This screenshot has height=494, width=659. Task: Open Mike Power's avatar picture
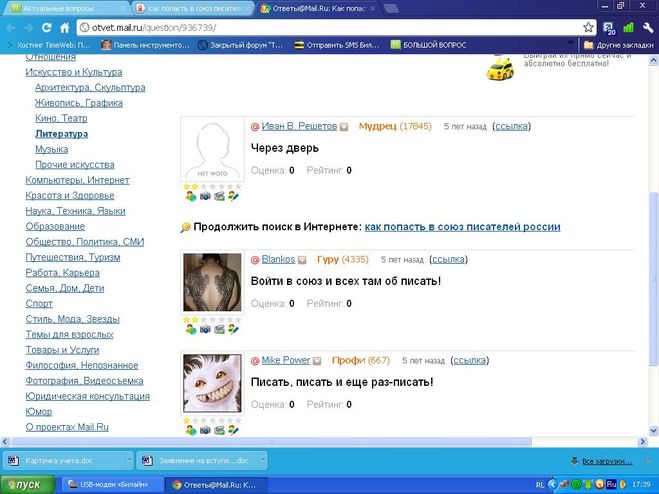(212, 384)
